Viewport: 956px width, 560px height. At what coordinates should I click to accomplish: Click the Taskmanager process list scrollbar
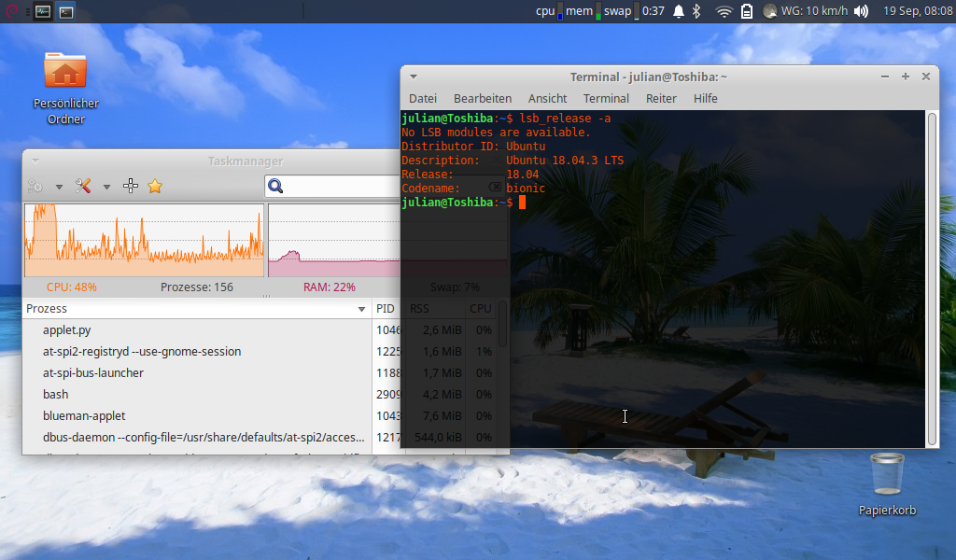point(503,324)
